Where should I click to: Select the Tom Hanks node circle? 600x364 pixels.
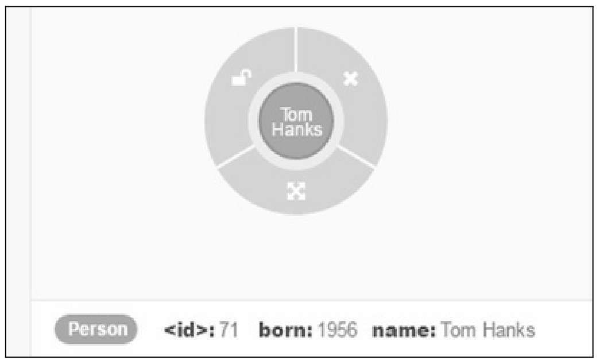[x=296, y=121]
